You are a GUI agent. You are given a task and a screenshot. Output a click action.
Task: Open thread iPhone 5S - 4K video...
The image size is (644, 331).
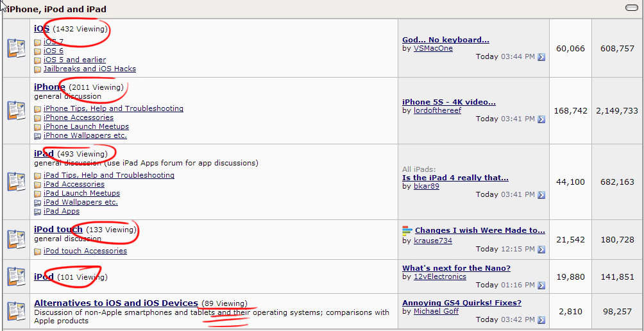(x=449, y=102)
